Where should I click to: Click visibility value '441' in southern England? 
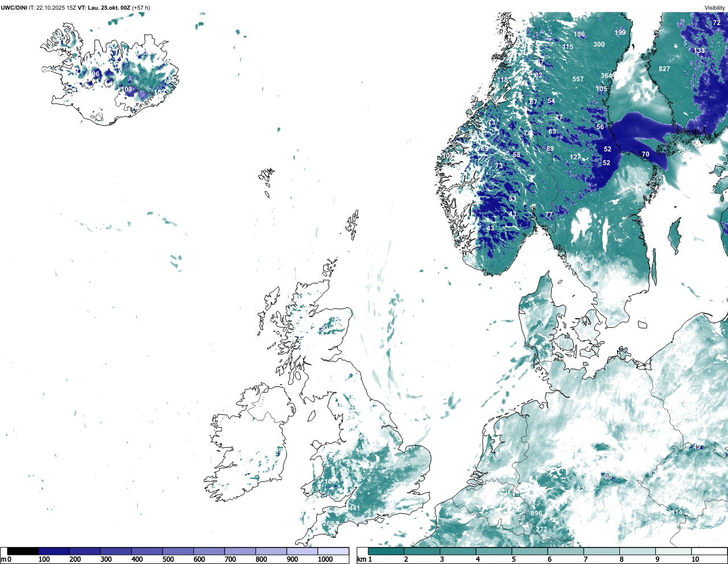[354, 508]
